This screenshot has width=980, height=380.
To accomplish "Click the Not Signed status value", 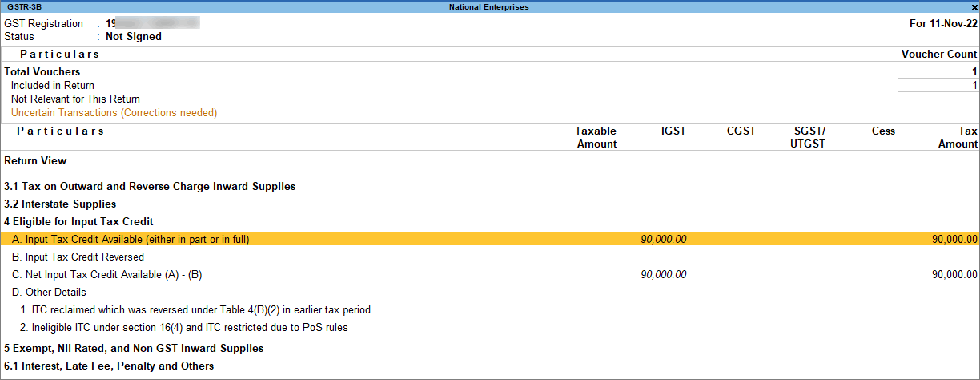I will (134, 37).
